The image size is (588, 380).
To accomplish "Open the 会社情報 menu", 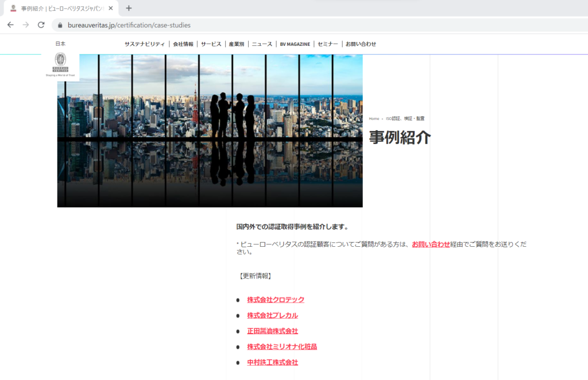I will pyautogui.click(x=183, y=44).
